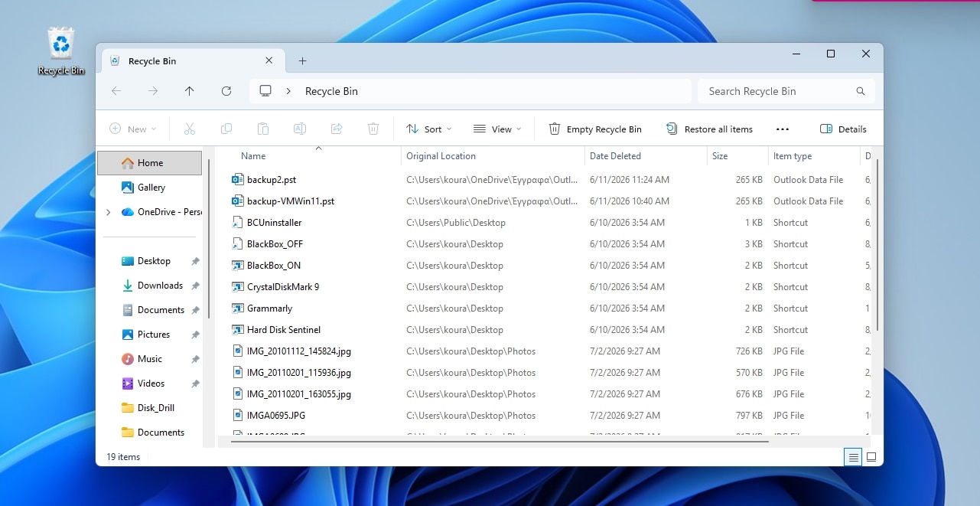Screen dimensions: 980x506
Task: Click the Cut scissors icon in toolbar
Action: tap(190, 129)
